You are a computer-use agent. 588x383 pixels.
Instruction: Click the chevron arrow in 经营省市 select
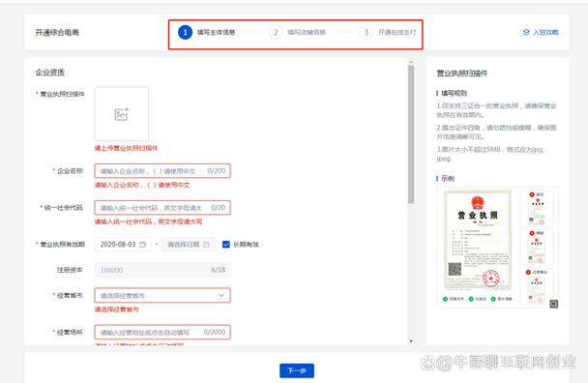tap(221, 296)
